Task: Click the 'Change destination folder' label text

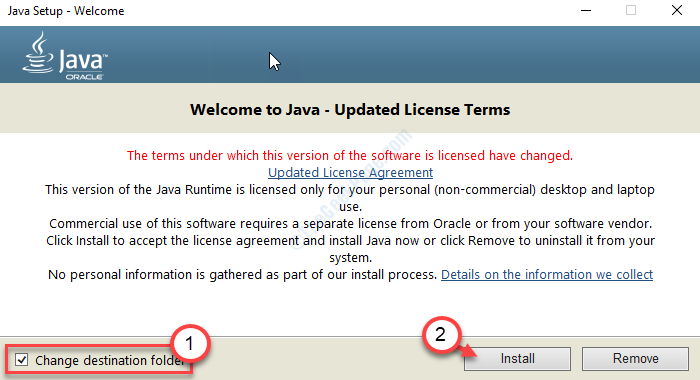Action: coord(109,360)
